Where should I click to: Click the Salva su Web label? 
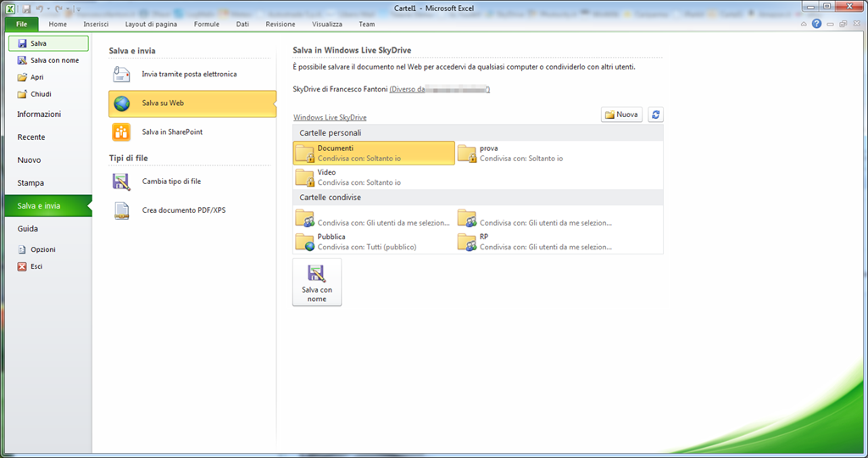click(x=163, y=103)
